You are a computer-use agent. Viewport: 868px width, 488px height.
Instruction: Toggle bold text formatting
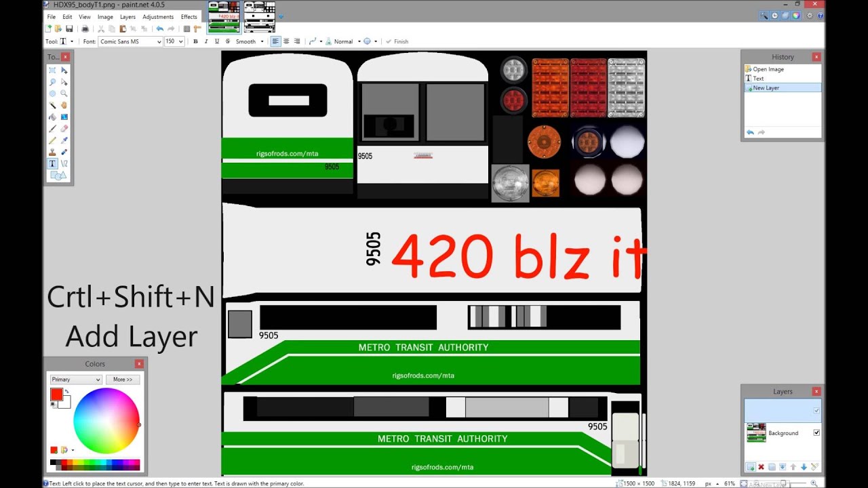point(195,41)
